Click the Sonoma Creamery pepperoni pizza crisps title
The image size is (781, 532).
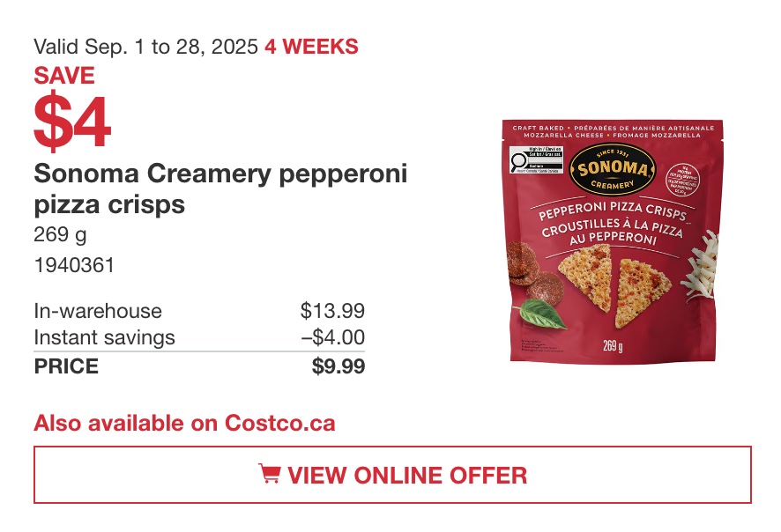(x=220, y=188)
